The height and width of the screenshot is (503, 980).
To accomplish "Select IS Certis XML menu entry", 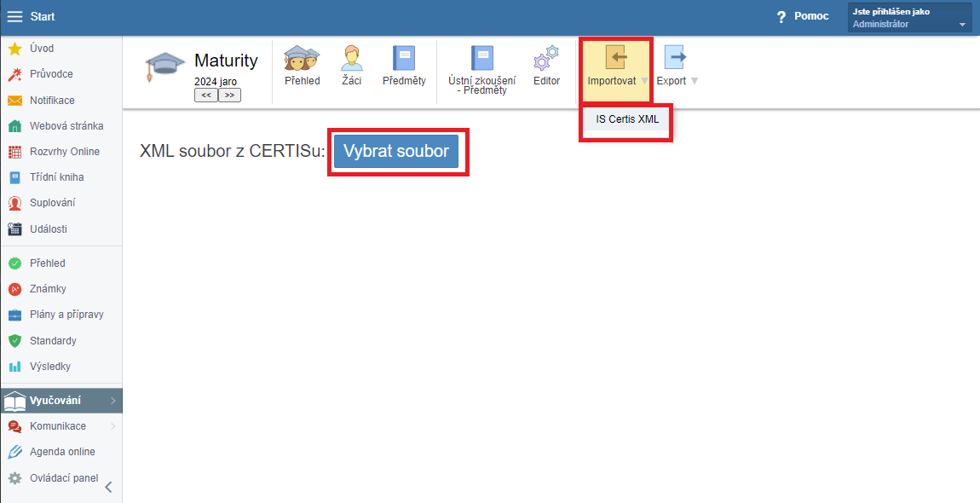I will pos(627,119).
